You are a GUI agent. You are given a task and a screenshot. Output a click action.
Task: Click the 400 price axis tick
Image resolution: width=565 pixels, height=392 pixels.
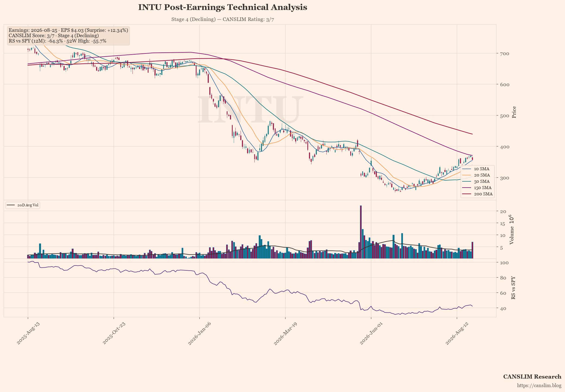point(504,147)
